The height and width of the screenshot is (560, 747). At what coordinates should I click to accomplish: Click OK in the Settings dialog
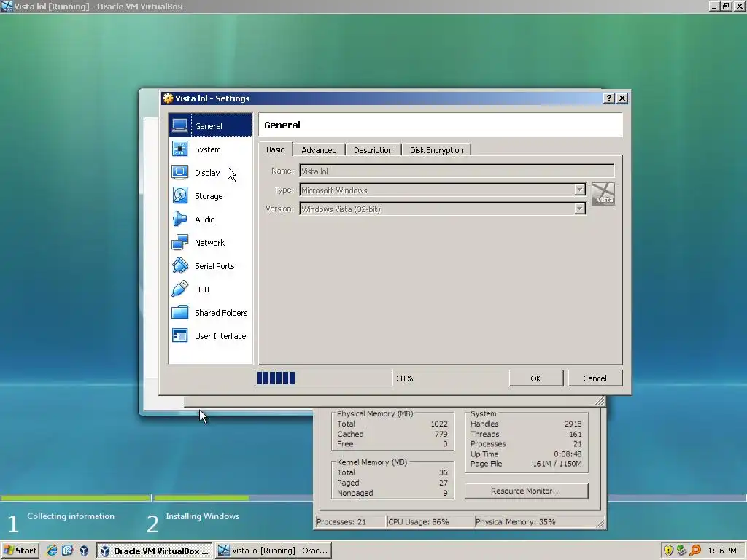pyautogui.click(x=535, y=378)
